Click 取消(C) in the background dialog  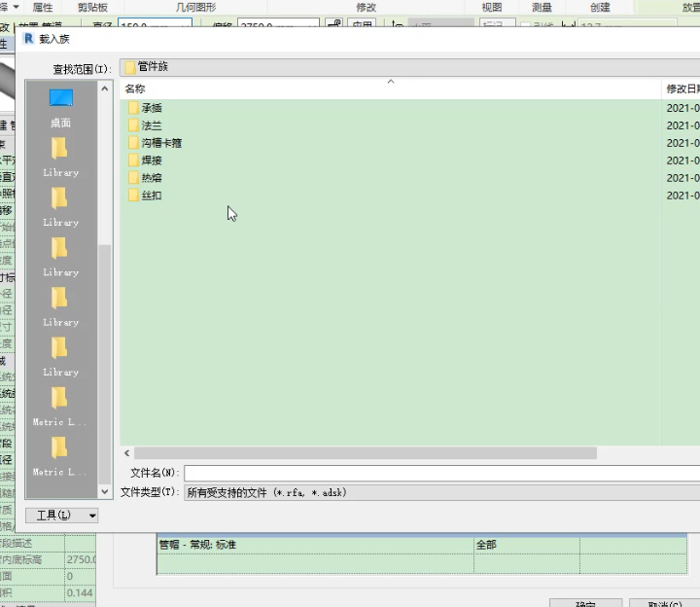[664, 603]
